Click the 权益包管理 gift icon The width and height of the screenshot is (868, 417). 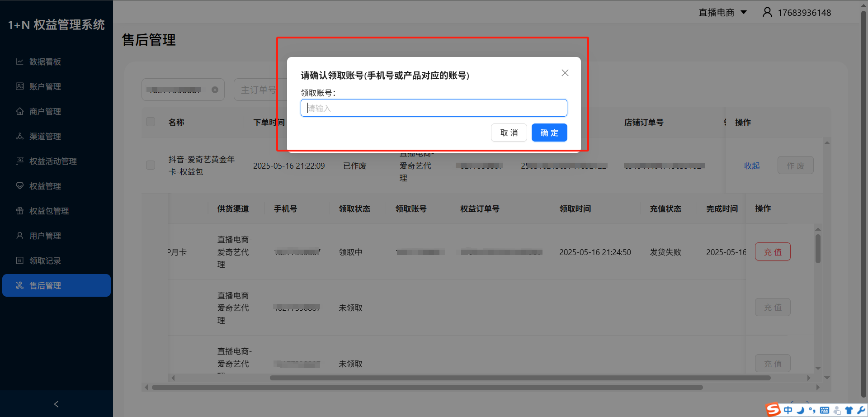click(x=20, y=211)
